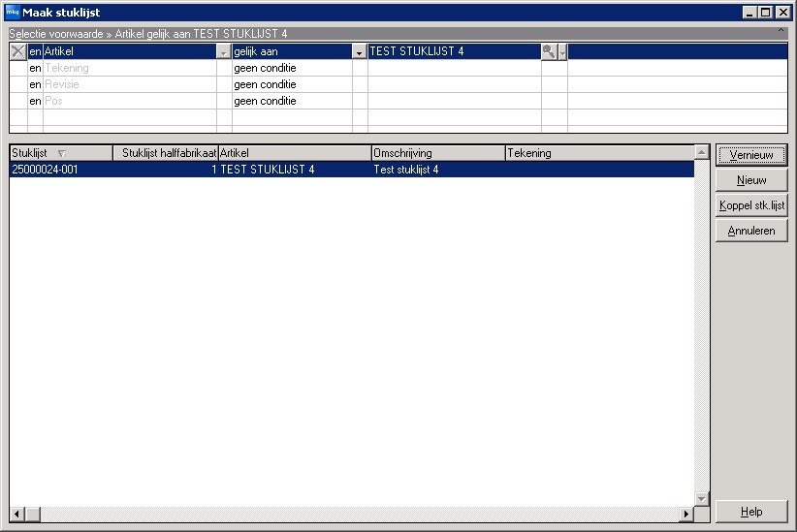Select the Pos condition row

click(398, 101)
